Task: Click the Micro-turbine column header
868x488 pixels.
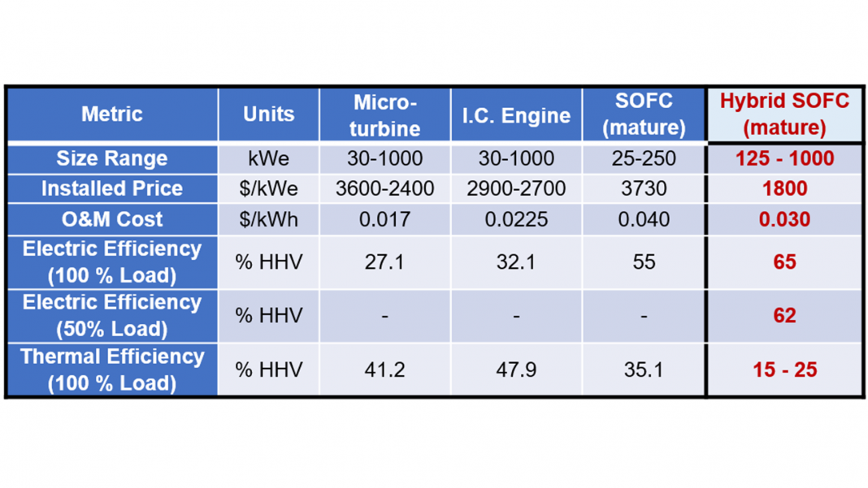Action: (384, 114)
